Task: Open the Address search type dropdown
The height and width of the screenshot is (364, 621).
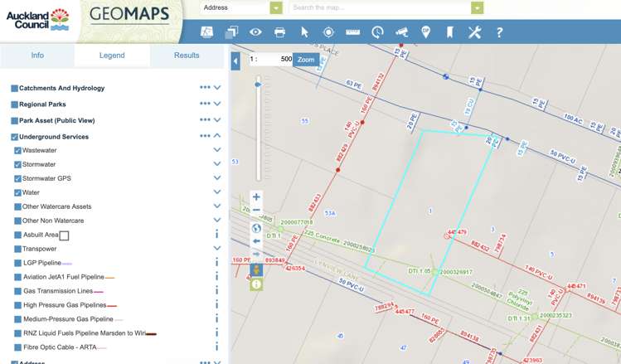Action: tap(276, 8)
